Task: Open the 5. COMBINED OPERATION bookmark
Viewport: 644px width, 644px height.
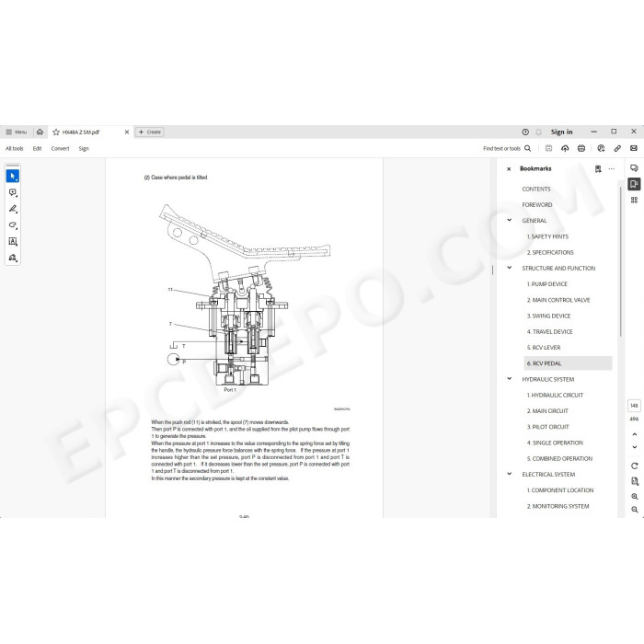Action: click(x=559, y=458)
